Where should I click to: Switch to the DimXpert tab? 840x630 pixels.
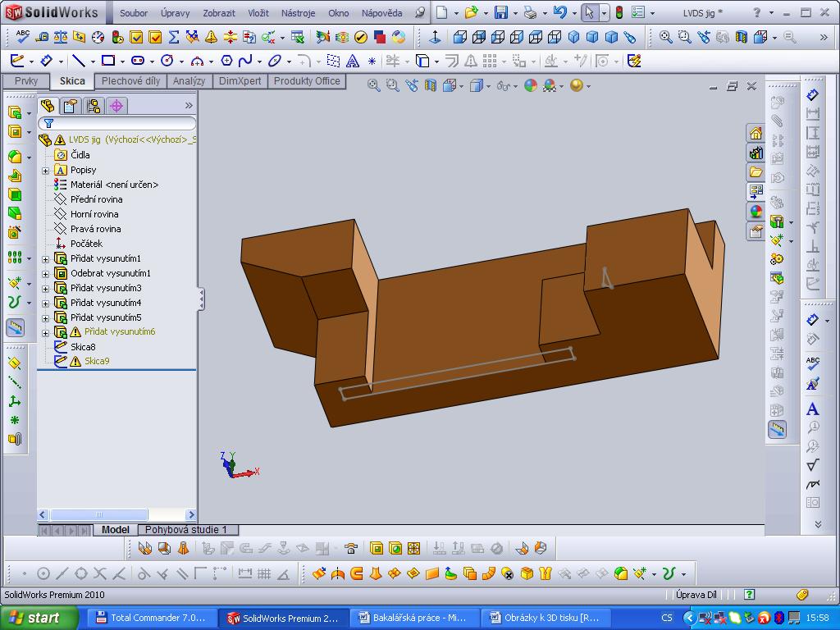point(240,81)
